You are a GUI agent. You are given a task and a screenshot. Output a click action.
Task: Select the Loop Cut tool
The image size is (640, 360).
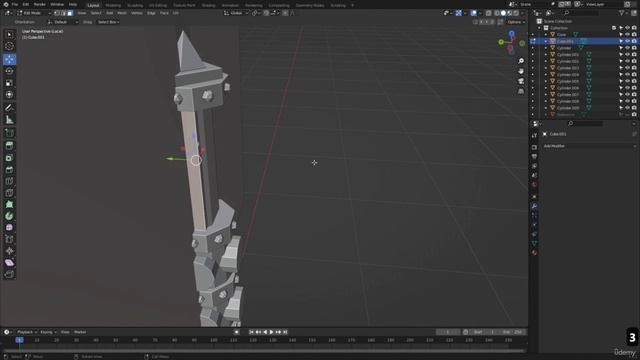pos(9,181)
